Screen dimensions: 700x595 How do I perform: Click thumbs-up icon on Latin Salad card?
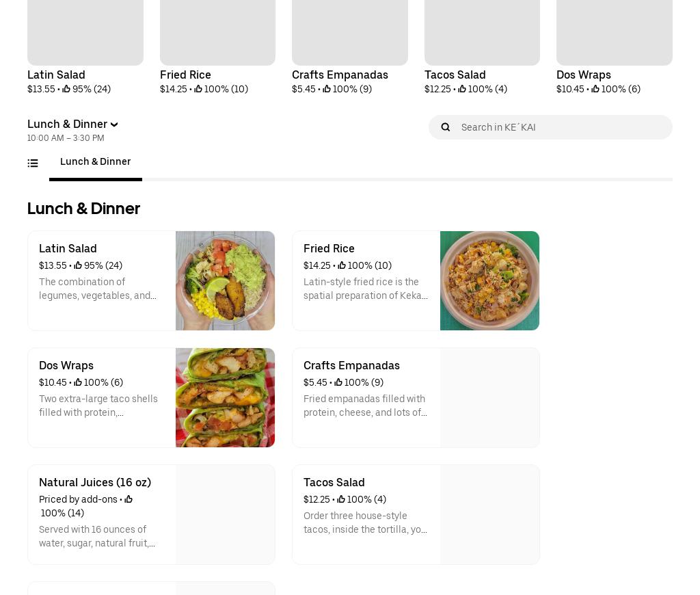click(78, 265)
